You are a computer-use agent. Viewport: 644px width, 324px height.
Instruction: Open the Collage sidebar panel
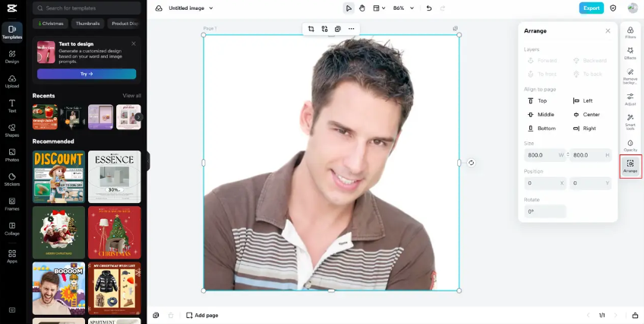pyautogui.click(x=12, y=229)
